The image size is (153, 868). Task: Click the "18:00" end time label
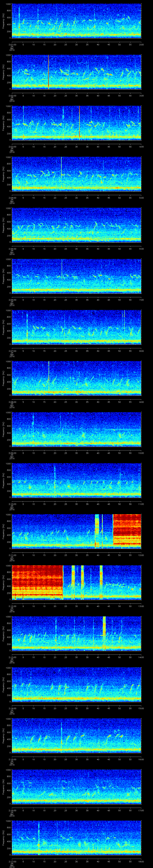click(x=141, y=862)
